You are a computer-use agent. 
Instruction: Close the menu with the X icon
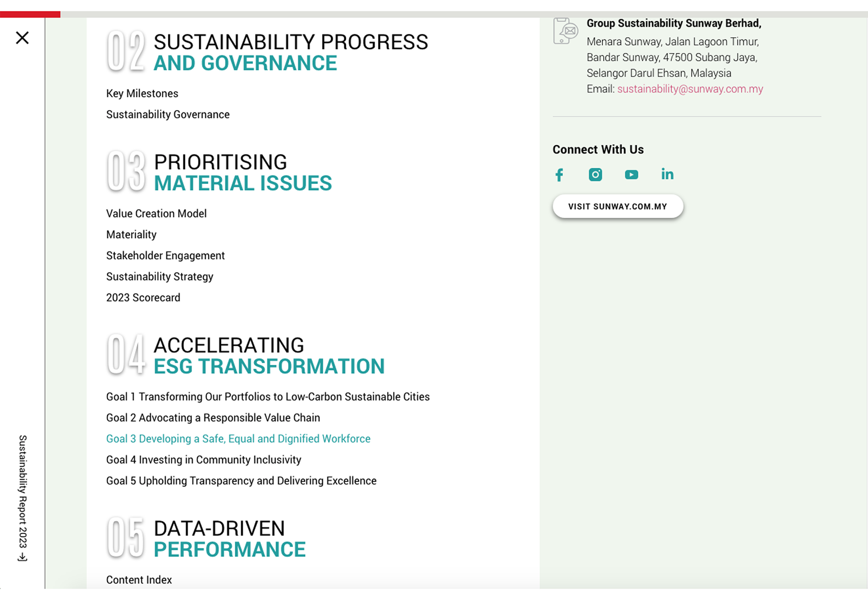click(22, 38)
